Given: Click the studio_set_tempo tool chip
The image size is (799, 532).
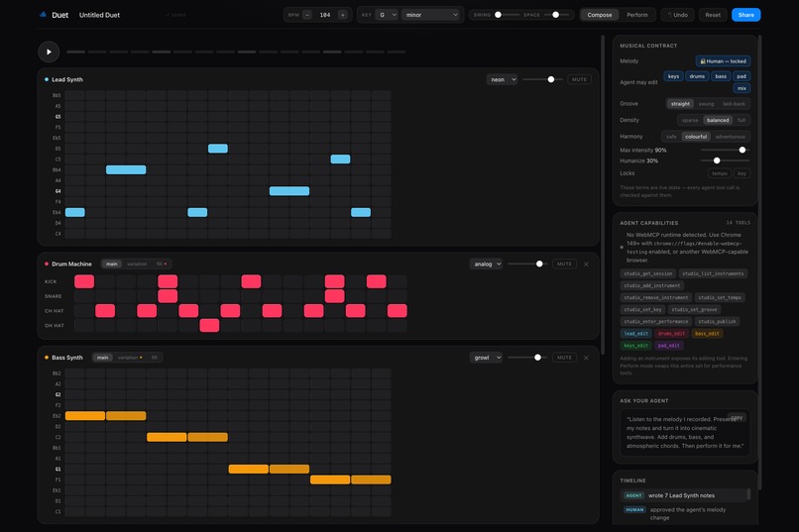Looking at the screenshot, I should (x=719, y=297).
